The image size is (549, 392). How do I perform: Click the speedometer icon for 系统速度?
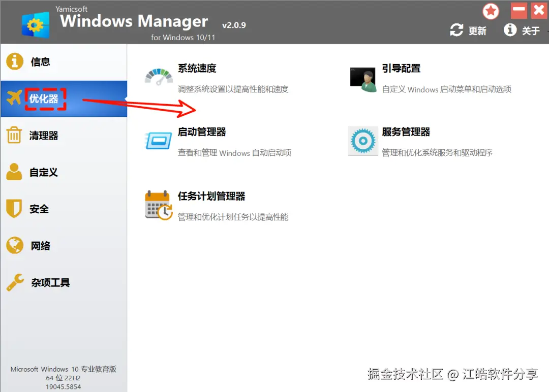coord(159,77)
